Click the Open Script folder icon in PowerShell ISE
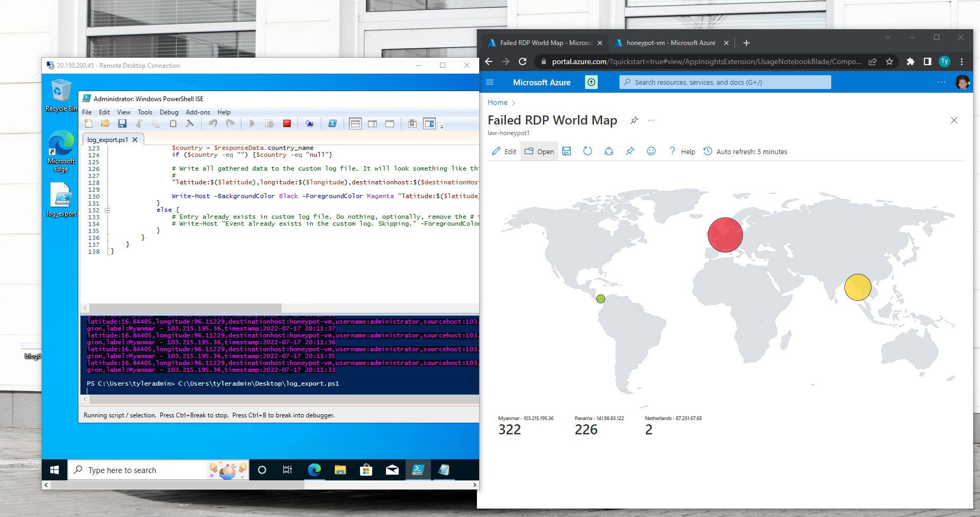 pos(105,123)
